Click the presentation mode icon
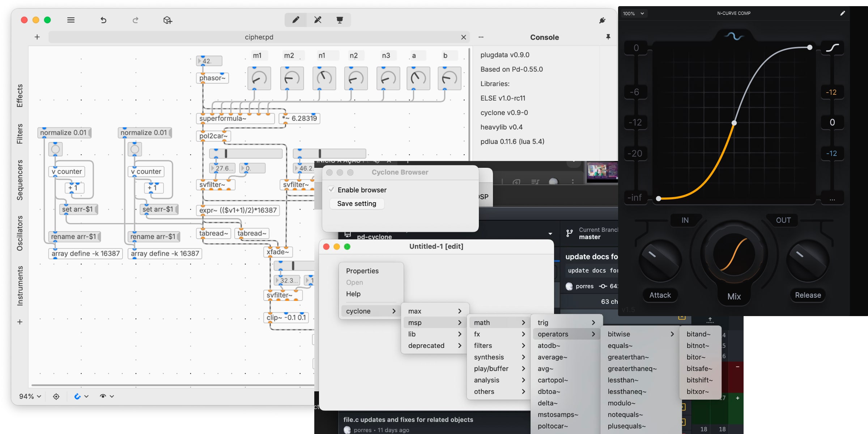This screenshot has height=434, width=868. point(340,20)
